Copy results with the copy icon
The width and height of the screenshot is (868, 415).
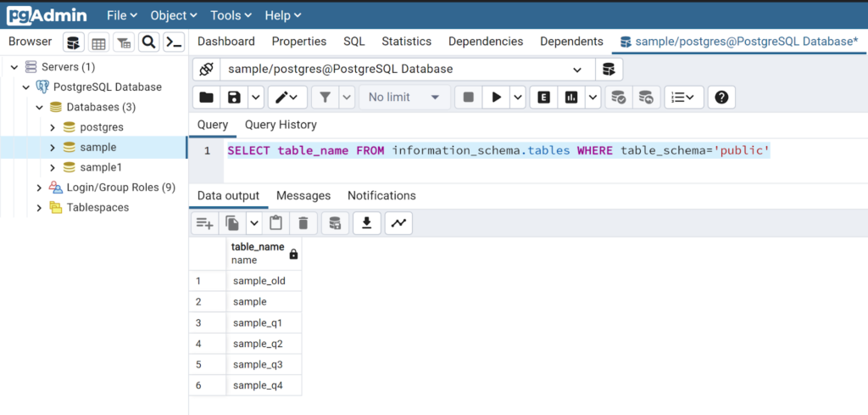coord(232,223)
